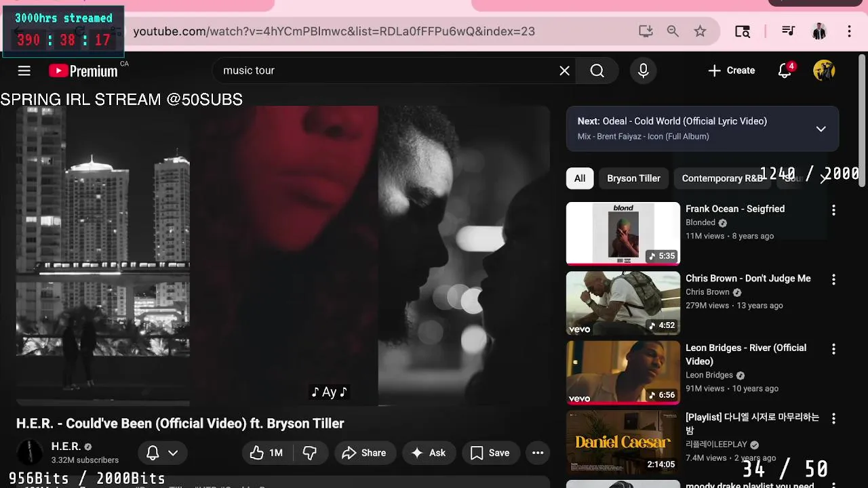Click the Ask AI button
The width and height of the screenshot is (868, 488).
[429, 453]
